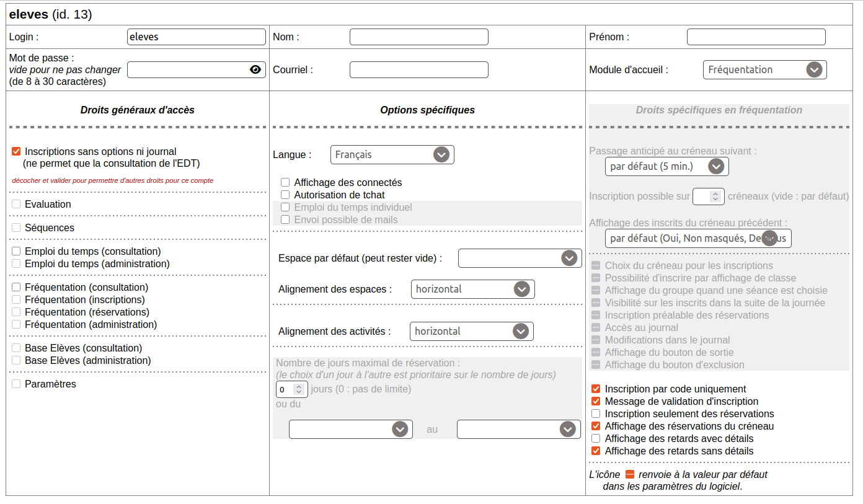Uncheck 'Inscriptions sans options ni journal'
Viewport: 863px width, 504px height.
point(16,151)
